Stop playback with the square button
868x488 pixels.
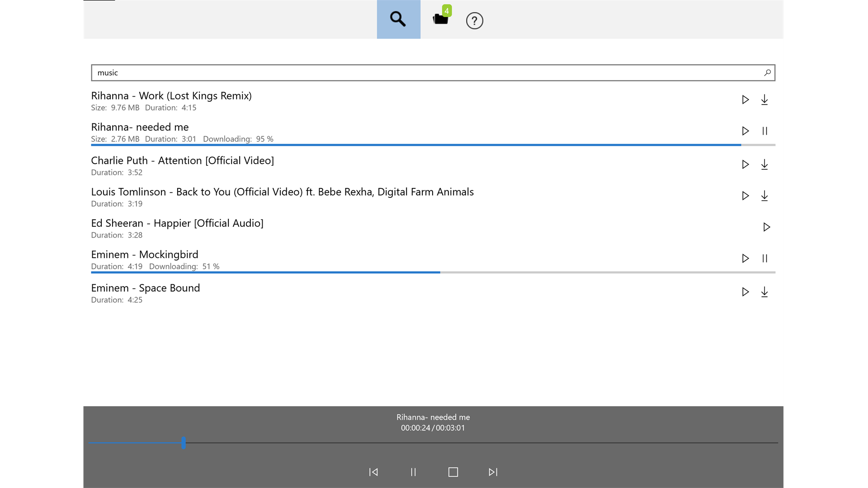coord(453,472)
